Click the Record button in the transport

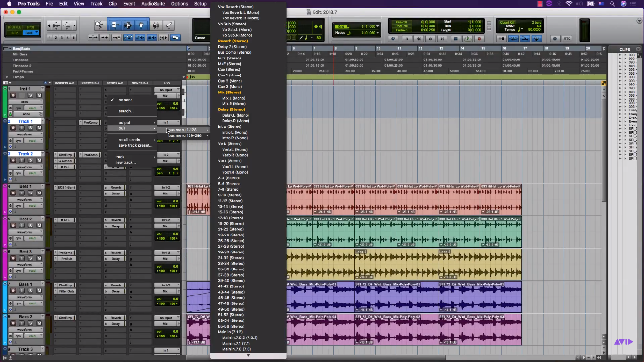(x=479, y=38)
